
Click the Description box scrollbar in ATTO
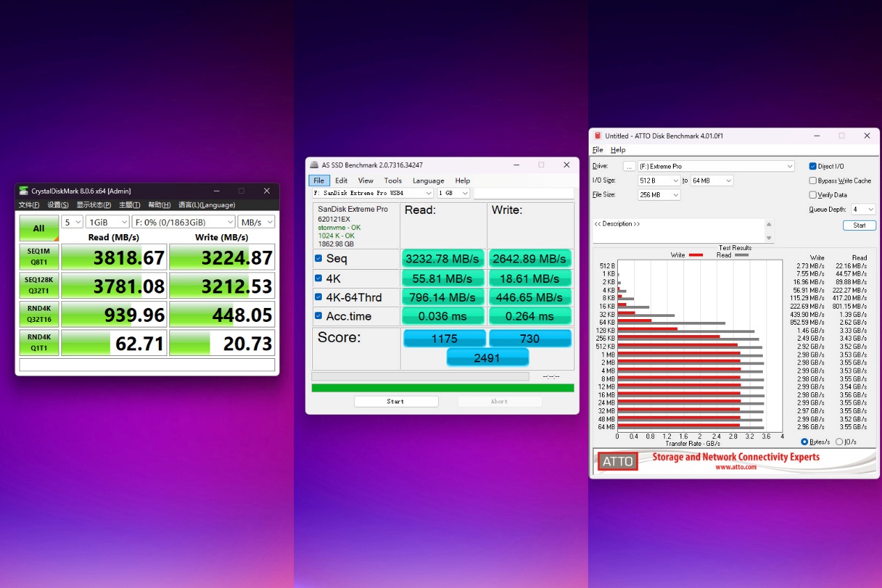coord(769,231)
